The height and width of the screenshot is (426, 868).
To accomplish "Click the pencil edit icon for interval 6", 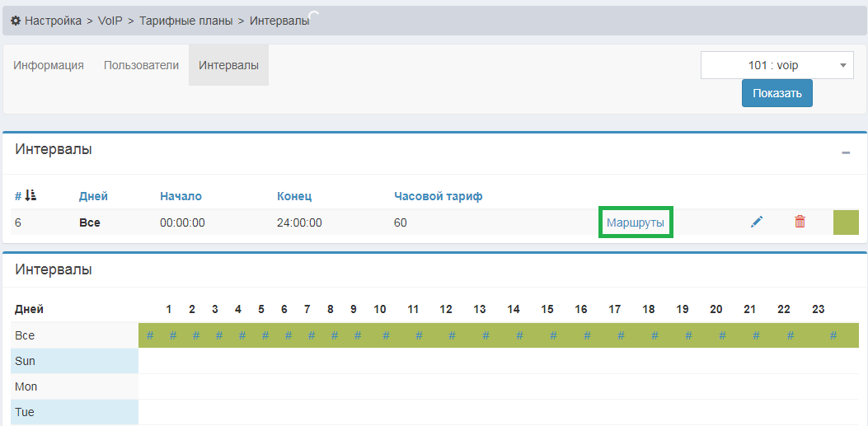I will click(757, 222).
